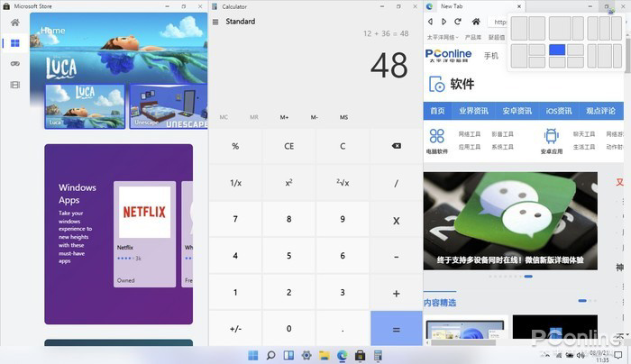Click the 产品库 bookmark
631x364 pixels.
click(x=473, y=37)
